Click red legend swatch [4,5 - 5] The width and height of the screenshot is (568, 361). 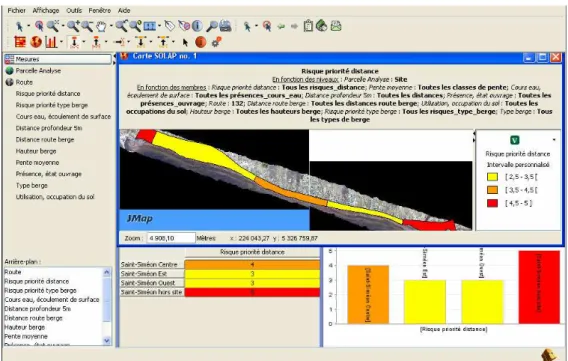click(492, 203)
